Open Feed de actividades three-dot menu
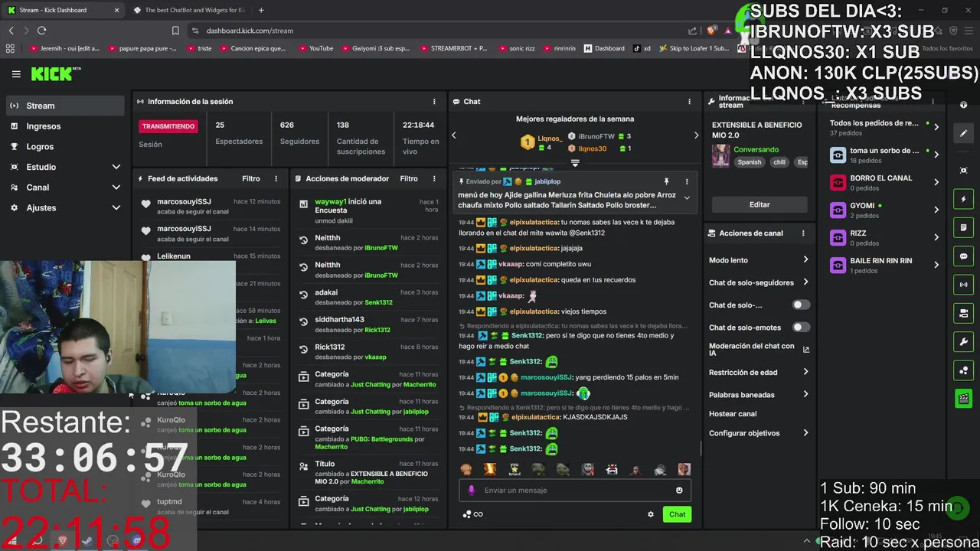The image size is (980, 551). click(x=276, y=178)
